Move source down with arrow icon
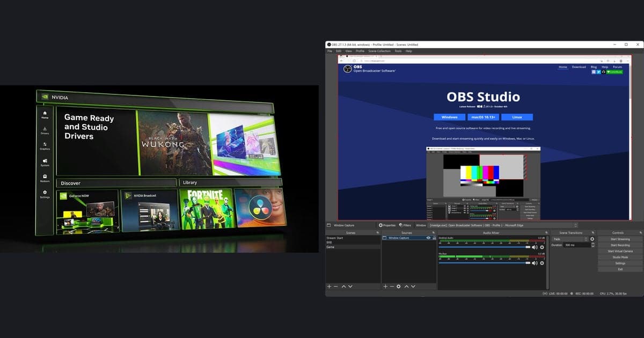This screenshot has width=644, height=338. pos(413,286)
